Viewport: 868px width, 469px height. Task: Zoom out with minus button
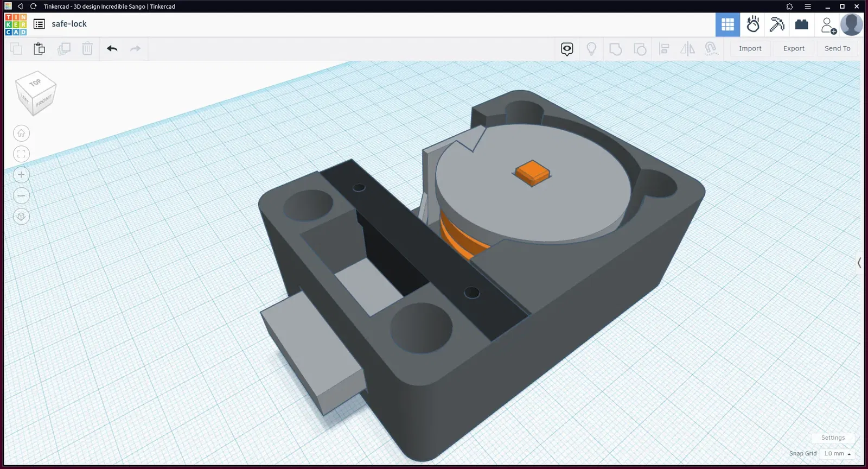pos(21,195)
